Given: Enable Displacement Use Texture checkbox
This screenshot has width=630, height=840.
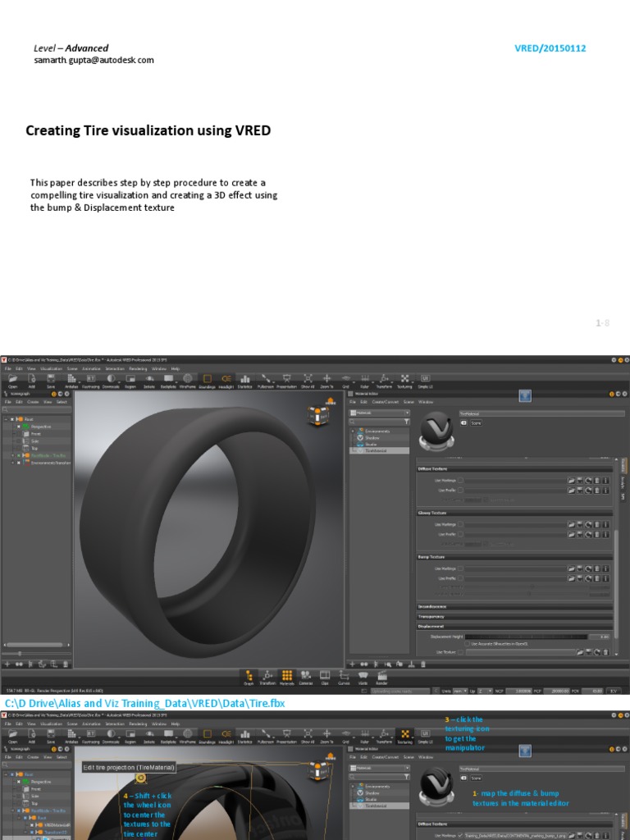Looking at the screenshot, I should (x=460, y=652).
